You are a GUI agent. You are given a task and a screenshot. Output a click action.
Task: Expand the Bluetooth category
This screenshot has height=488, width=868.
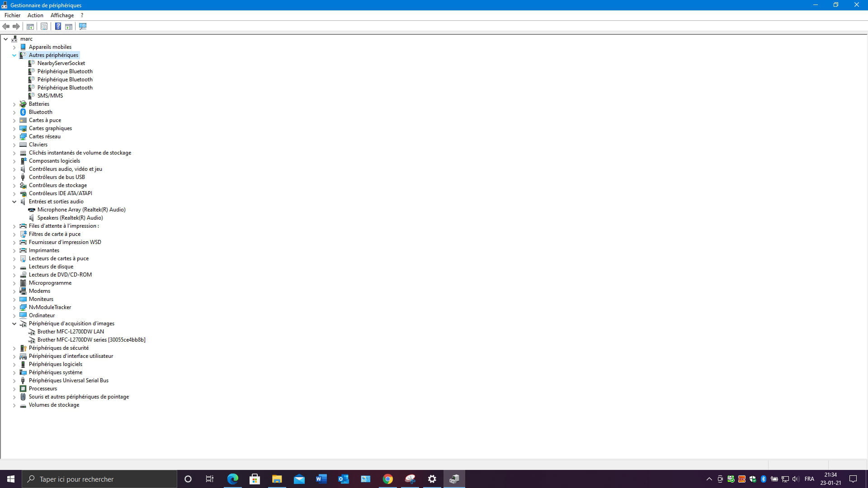(x=14, y=112)
